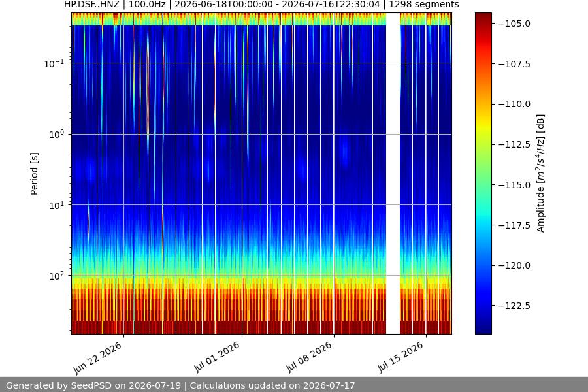This screenshot has width=588, height=392.
Task: Click the −120.0 colorbar tick label
Action: [515, 266]
